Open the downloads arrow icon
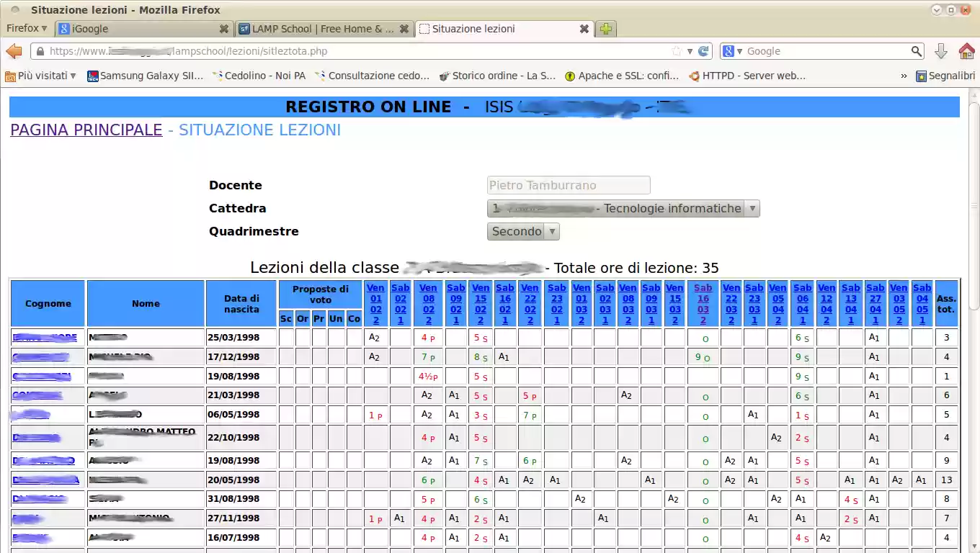This screenshot has width=980, height=553. pos(940,51)
